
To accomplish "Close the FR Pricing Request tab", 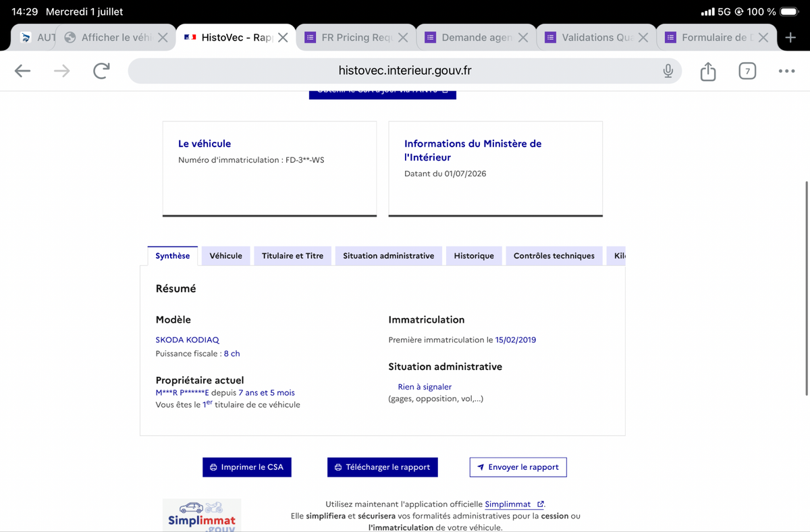I will (403, 38).
